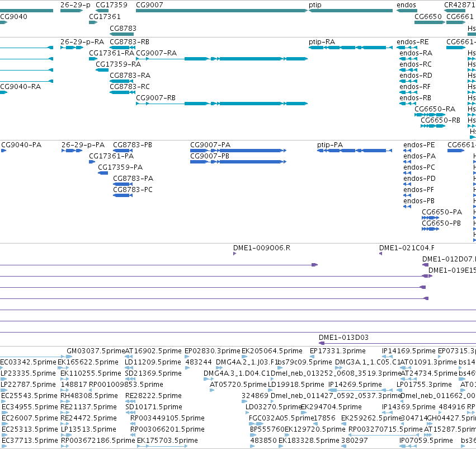Select the CG9040 gene label
The image size is (476, 449).
point(13,17)
